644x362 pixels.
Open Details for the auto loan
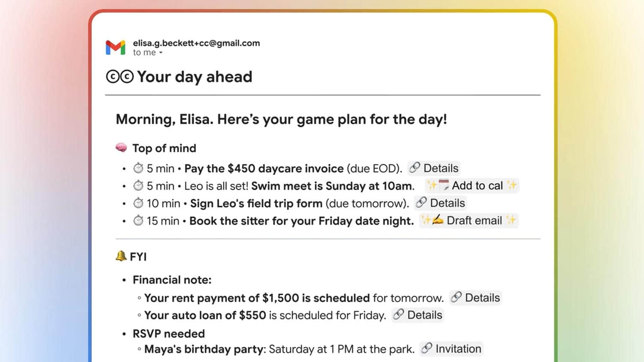[x=418, y=315]
